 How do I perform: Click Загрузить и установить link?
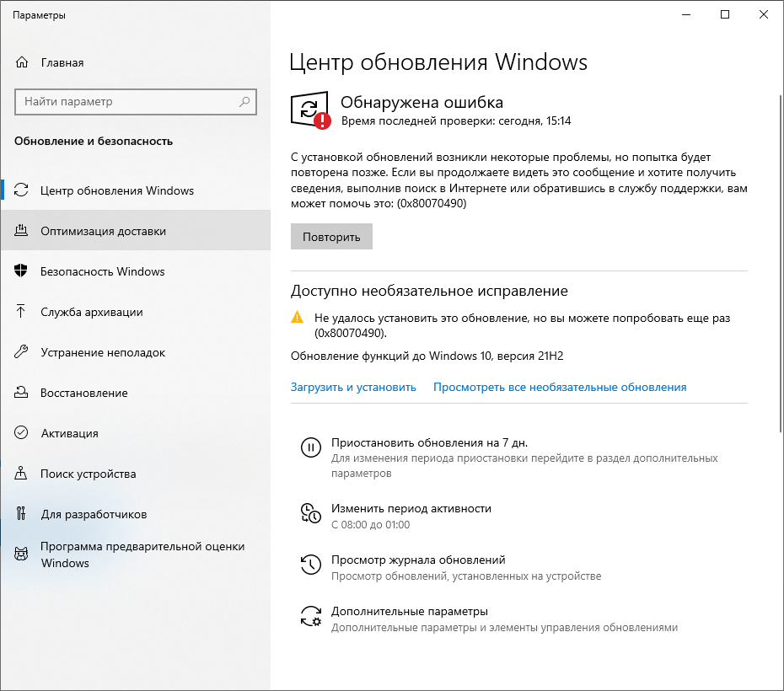pos(353,388)
